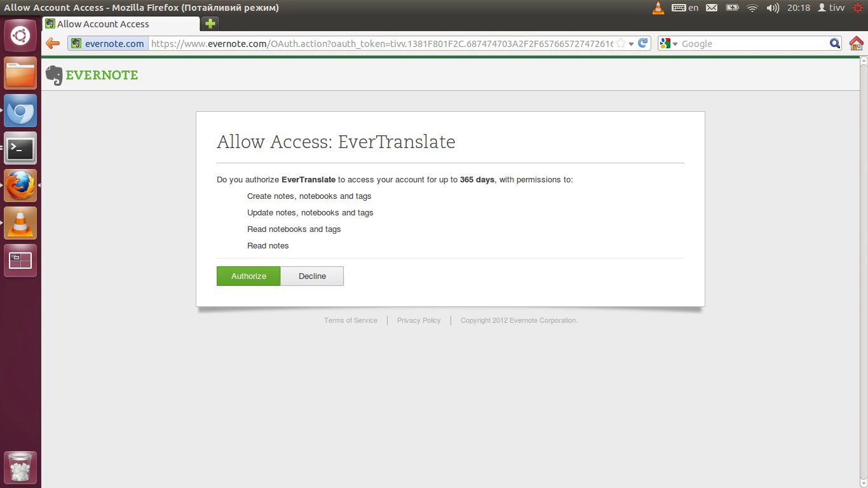Viewport: 868px width, 488px height.
Task: Reload the page with the refresh icon
Action: 643,43
